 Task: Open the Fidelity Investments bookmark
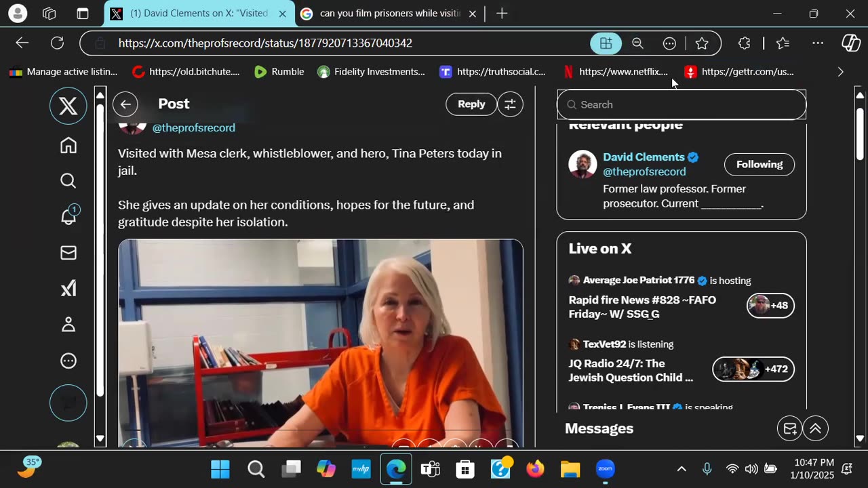[x=371, y=72]
